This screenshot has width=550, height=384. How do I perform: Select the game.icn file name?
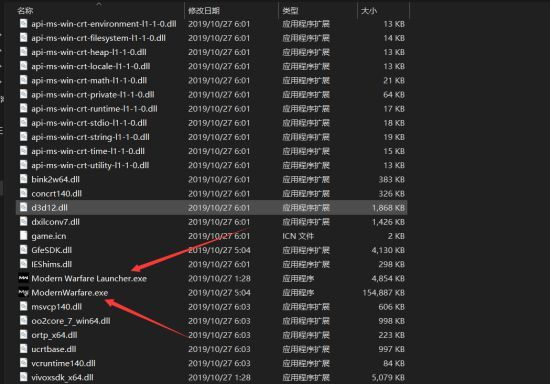(49, 236)
